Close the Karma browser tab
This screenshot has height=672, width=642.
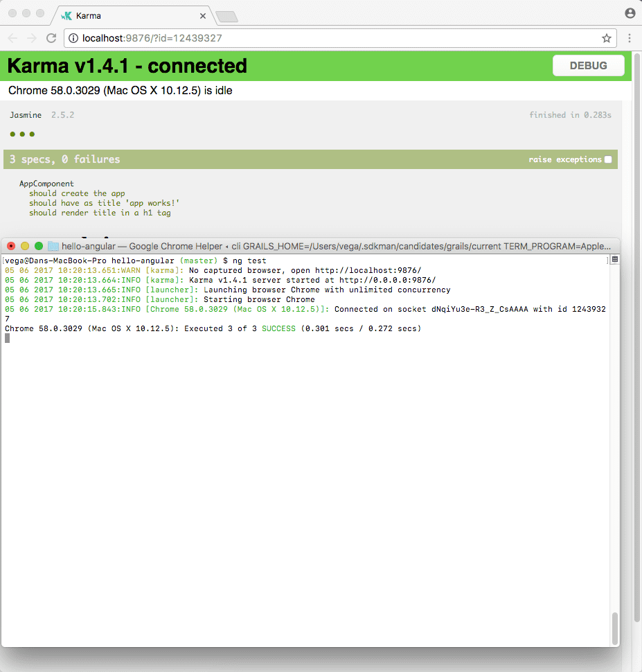point(203,15)
